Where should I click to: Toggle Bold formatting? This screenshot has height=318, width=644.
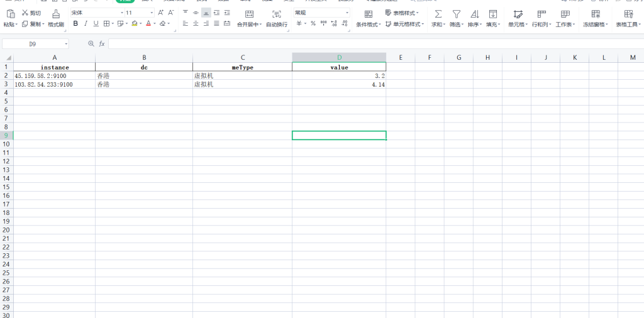pos(75,24)
